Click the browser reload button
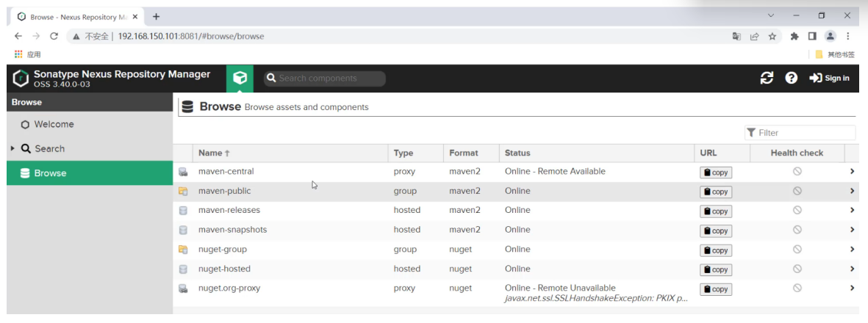Screen dimensions: 868x323 54,37
